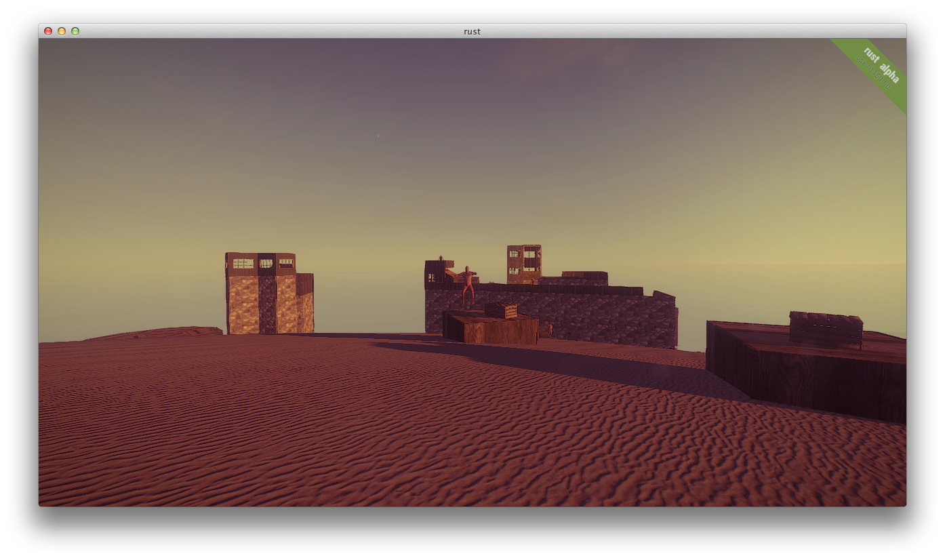Minimize the rust window with yellow button

(x=62, y=31)
